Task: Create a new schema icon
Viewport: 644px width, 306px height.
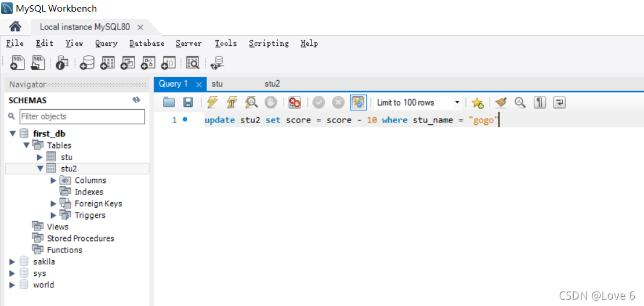Action: [87, 63]
